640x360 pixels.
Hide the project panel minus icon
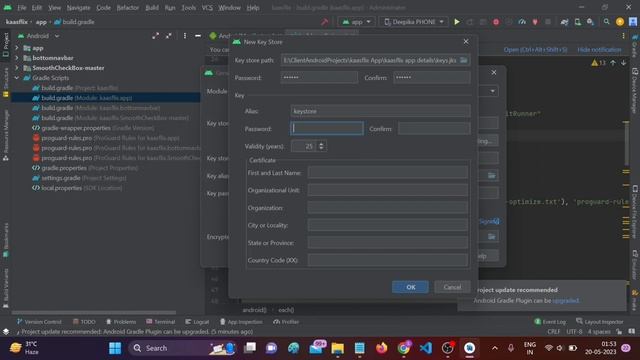pyautogui.click(x=198, y=36)
